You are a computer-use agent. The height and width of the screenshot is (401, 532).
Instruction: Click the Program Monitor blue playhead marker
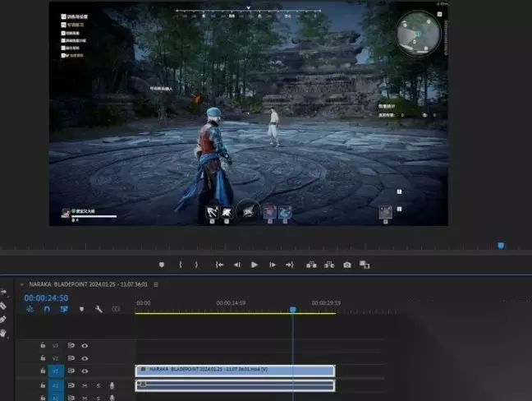pyautogui.click(x=501, y=246)
